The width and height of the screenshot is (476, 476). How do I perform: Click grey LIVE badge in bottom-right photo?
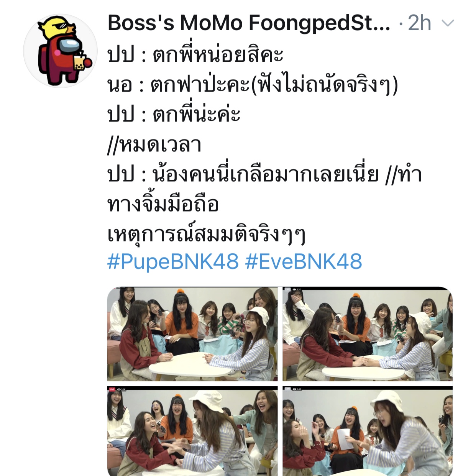click(287, 389)
